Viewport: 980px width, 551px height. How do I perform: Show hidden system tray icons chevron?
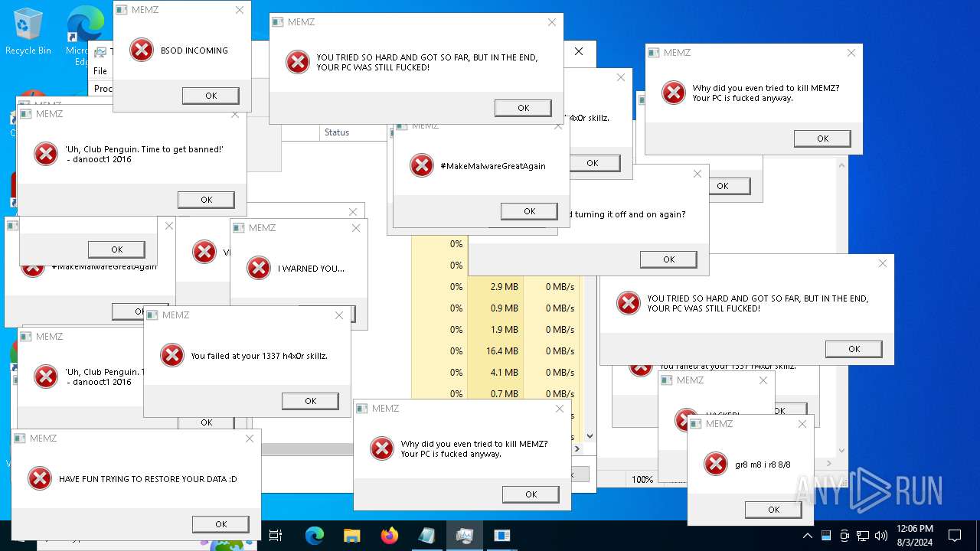coord(807,536)
